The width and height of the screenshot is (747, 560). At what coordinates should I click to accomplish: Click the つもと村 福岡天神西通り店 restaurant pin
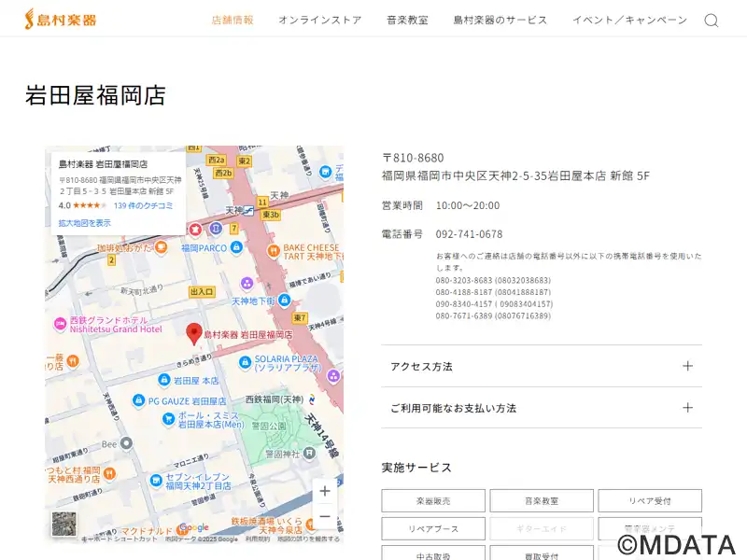(x=109, y=473)
